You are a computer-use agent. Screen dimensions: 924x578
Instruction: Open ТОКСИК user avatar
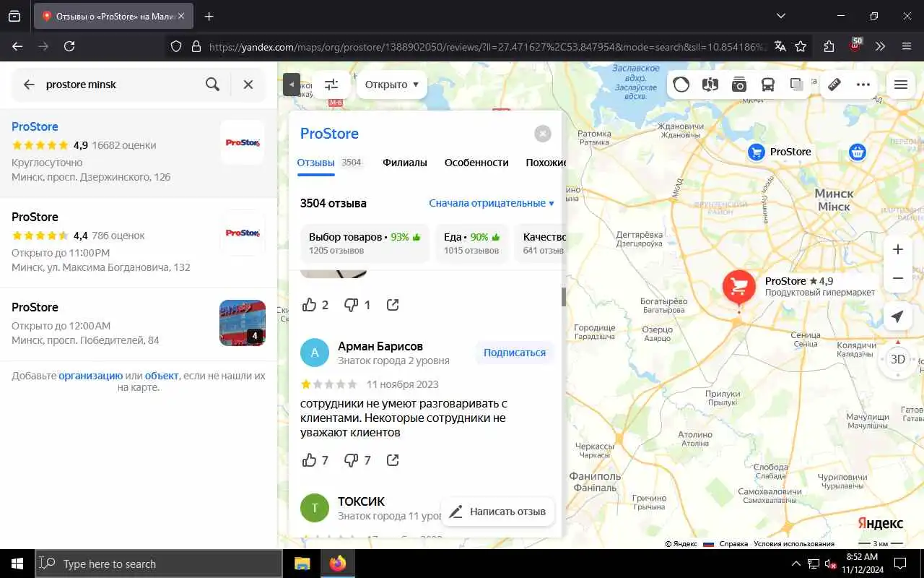[315, 508]
